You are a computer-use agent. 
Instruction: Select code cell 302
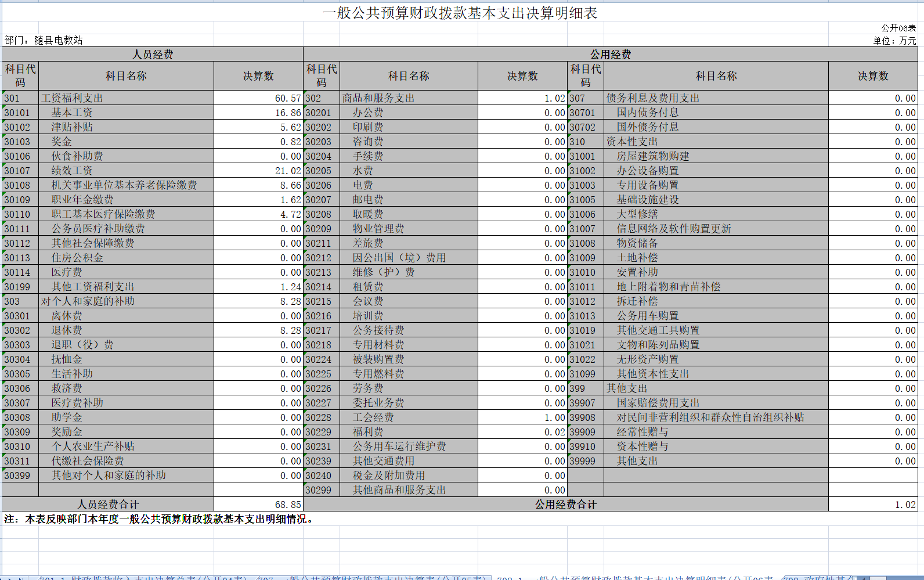pyautogui.click(x=322, y=98)
